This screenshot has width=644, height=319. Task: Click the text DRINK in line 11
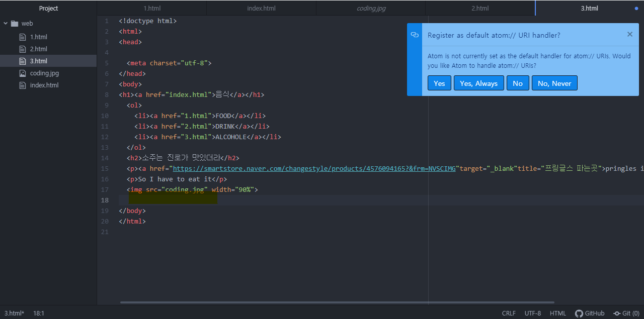pyautogui.click(x=225, y=127)
